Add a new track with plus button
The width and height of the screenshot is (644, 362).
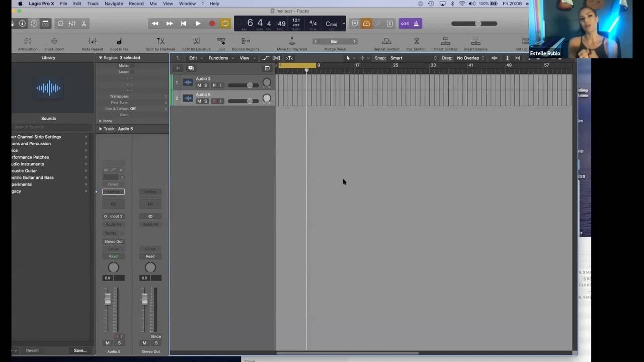178,68
